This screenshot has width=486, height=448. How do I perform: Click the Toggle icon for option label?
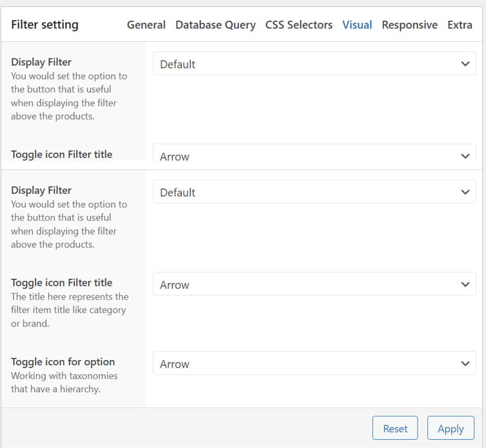point(63,362)
